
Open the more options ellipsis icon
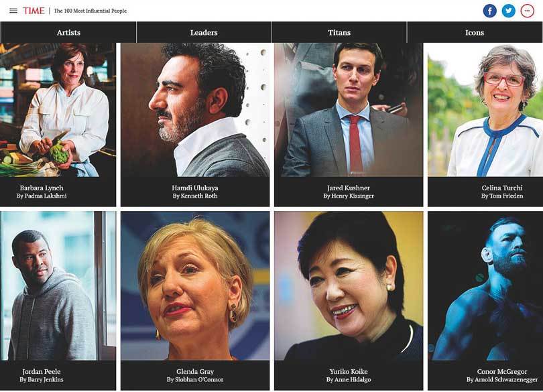[x=527, y=11]
